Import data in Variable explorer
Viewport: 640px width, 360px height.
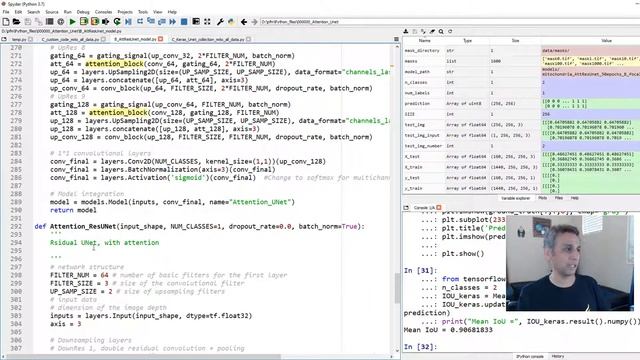coord(406,31)
